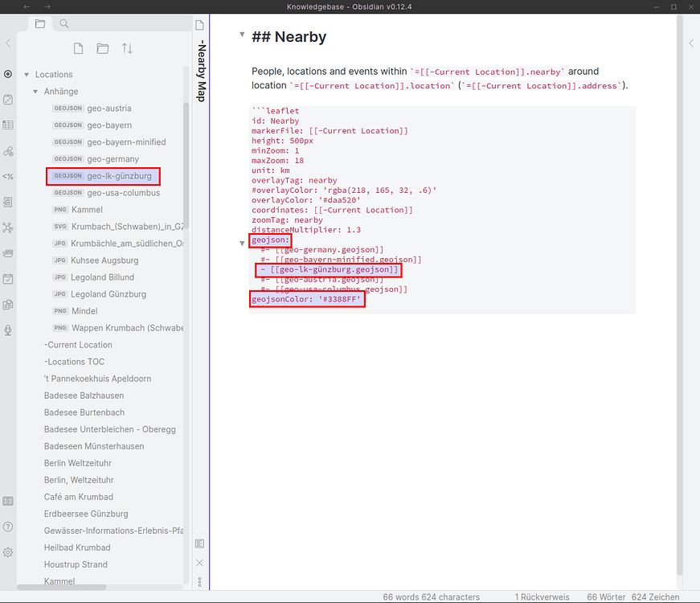Screen dimensions: 700x603
Task: Collapse the Locations folder
Action: (x=27, y=74)
